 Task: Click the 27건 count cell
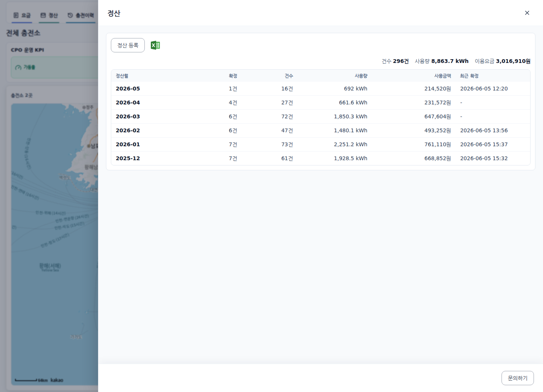click(x=287, y=103)
